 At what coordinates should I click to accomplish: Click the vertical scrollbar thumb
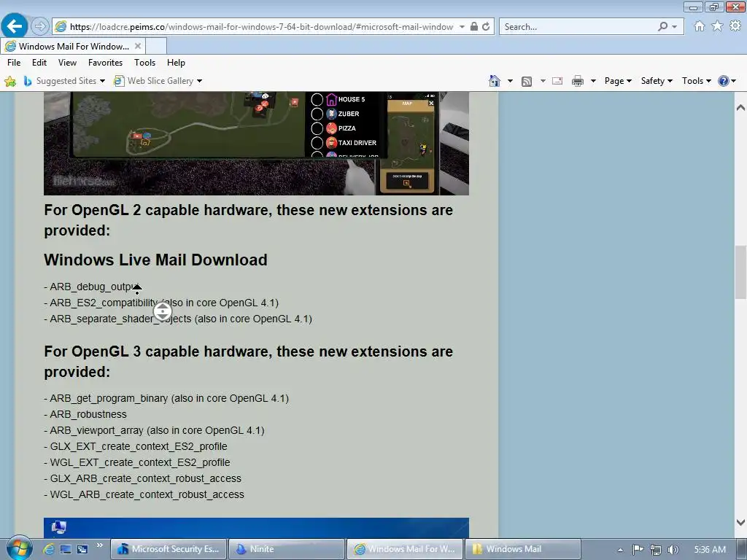[740, 272]
